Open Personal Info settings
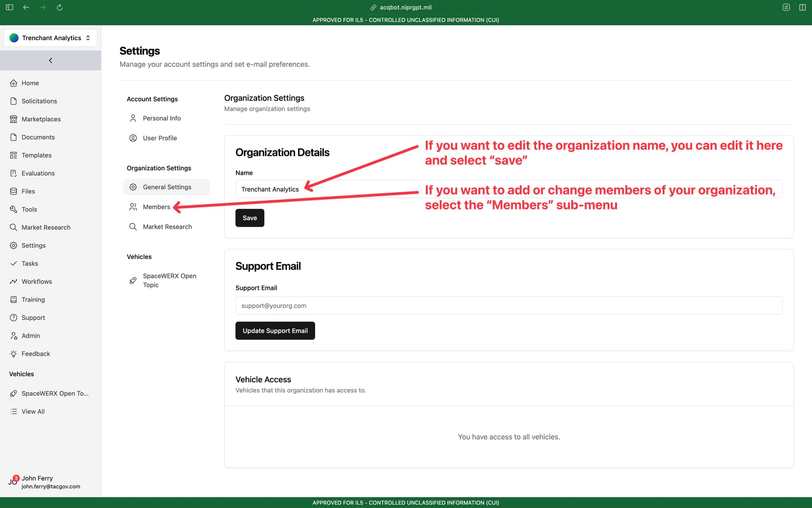This screenshot has width=812, height=508. (162, 118)
